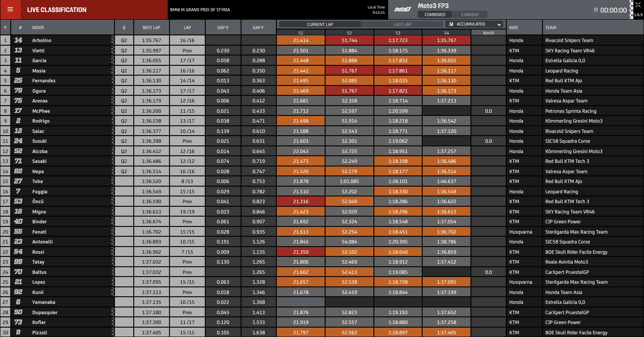Select rider Rodrigo's name

(41, 121)
